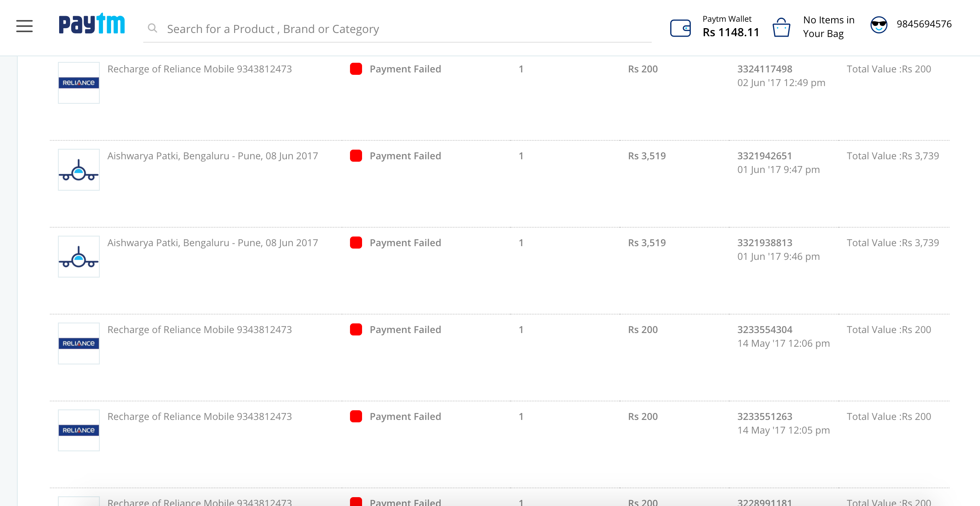Click red status icon of order 3233551263
Screen dimensions: 980x506
(356, 416)
